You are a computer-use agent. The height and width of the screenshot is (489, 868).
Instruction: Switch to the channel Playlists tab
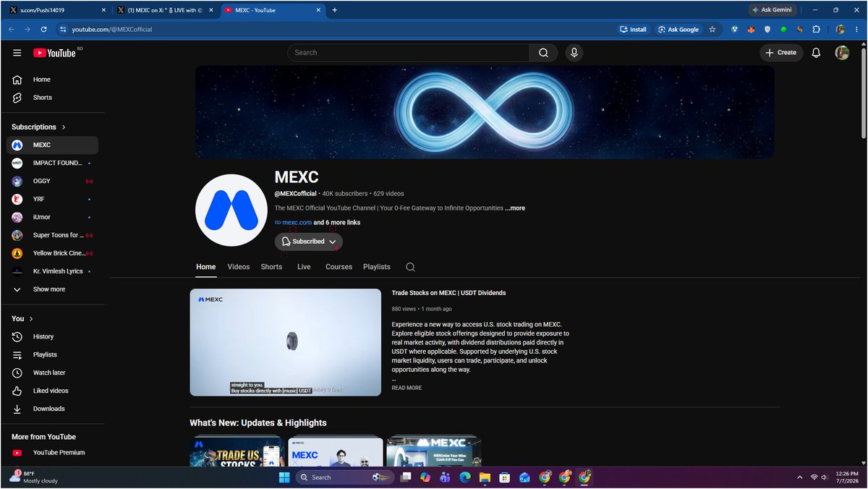377,267
